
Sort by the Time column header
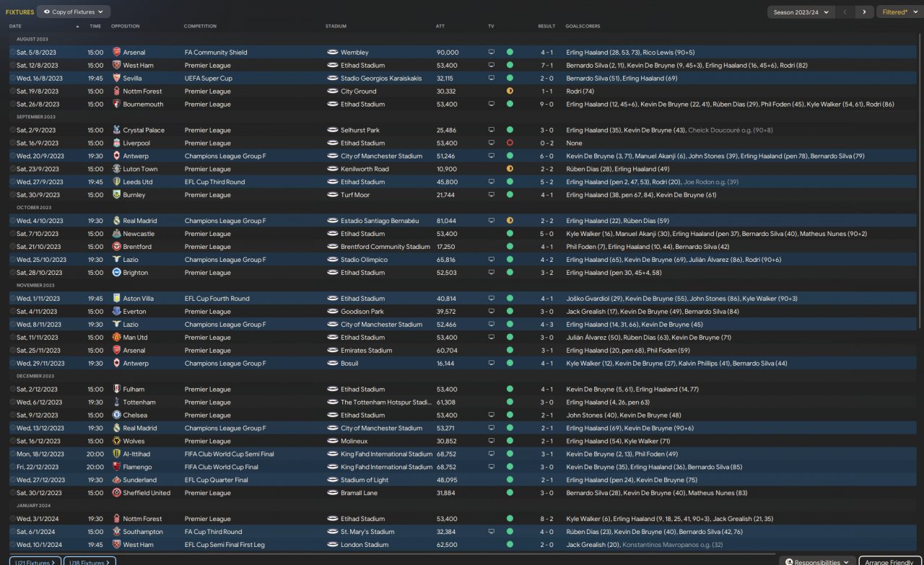click(x=95, y=27)
